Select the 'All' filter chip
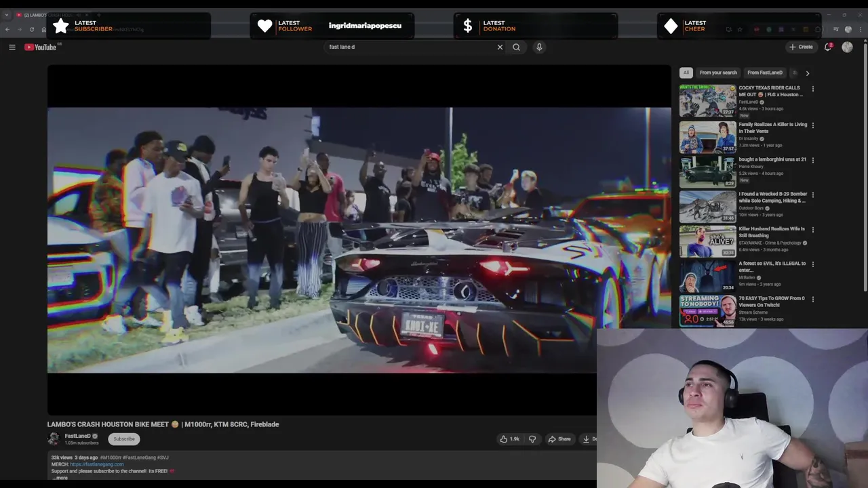This screenshot has height=488, width=868. 686,73
